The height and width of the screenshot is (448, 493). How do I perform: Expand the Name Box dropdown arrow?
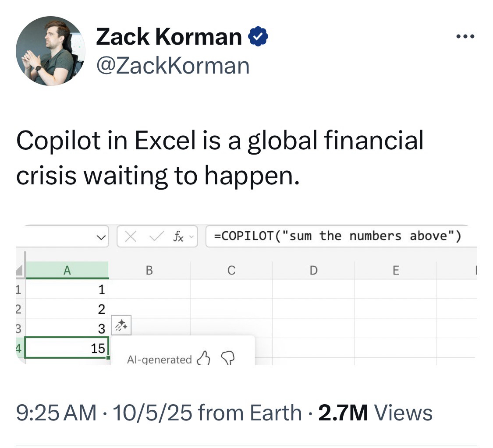click(x=101, y=237)
